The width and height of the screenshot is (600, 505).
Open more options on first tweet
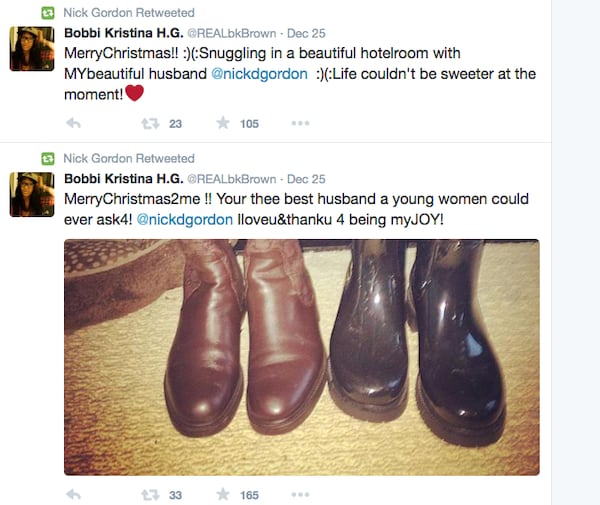300,124
